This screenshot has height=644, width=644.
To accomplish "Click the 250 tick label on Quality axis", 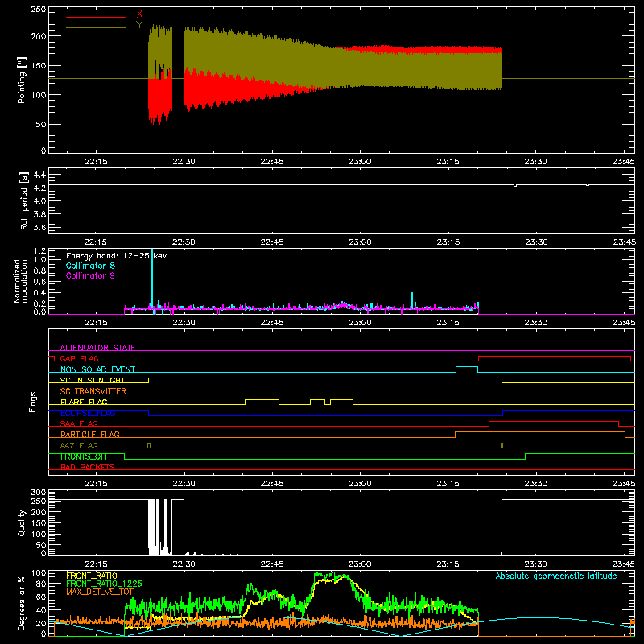I will 39,502.
